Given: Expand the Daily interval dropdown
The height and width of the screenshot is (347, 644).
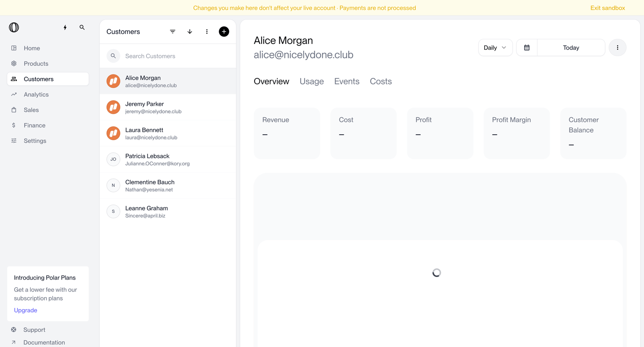Looking at the screenshot, I should [495, 48].
